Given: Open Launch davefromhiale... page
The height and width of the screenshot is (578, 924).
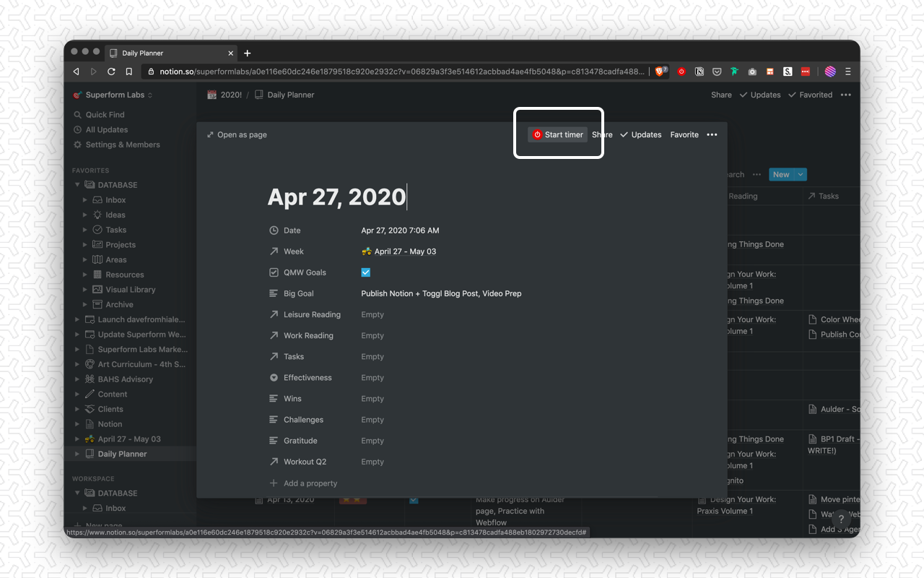Looking at the screenshot, I should [x=141, y=319].
